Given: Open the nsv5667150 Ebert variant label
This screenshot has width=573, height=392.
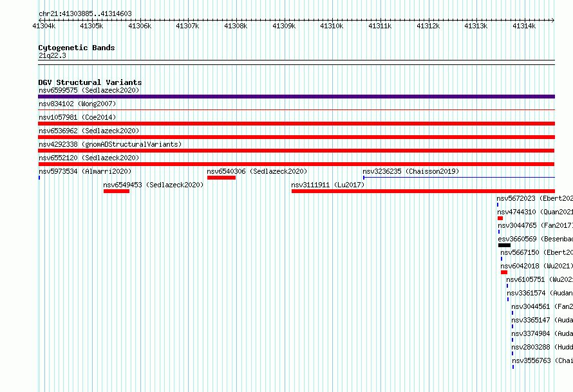Looking at the screenshot, I should (537, 252).
